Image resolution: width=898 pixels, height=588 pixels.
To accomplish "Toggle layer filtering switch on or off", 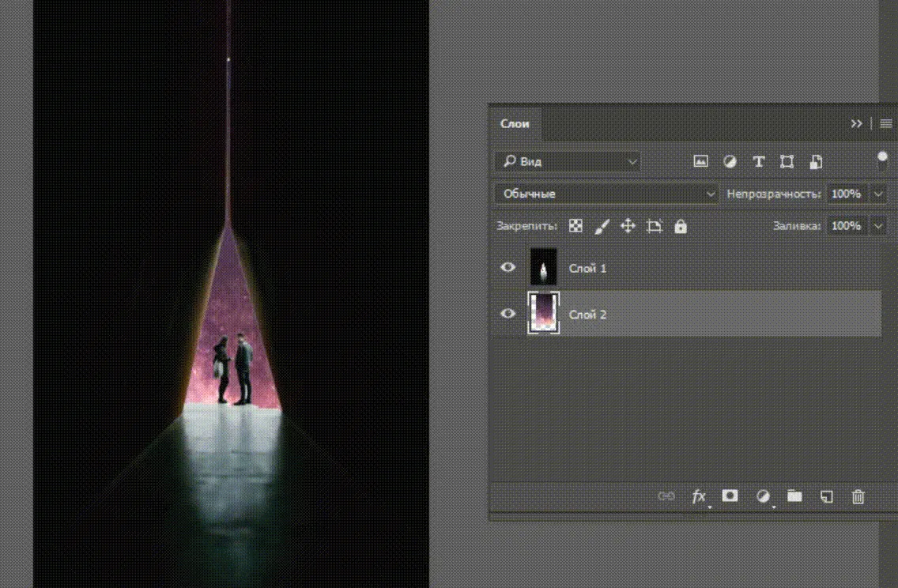I will point(882,161).
